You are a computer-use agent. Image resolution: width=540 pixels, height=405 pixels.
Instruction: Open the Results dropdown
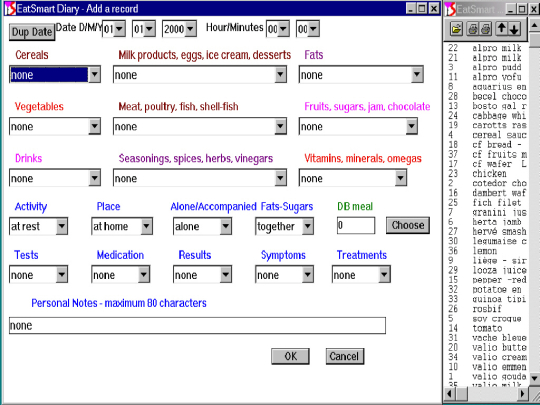pyautogui.click(x=225, y=274)
